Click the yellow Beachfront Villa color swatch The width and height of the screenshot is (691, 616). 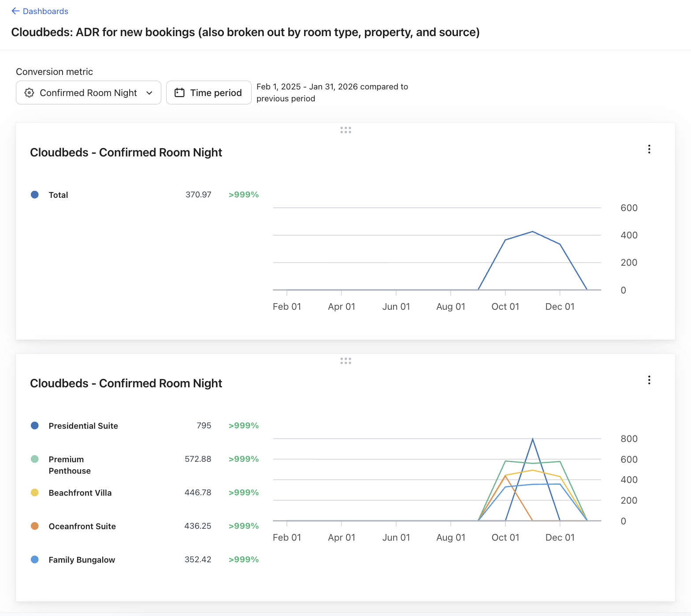[35, 493]
